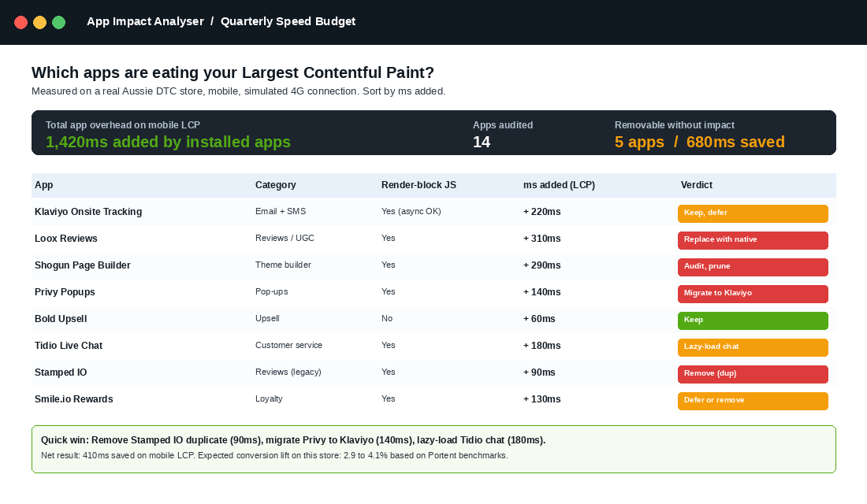Click the Removable without impact label
867x504 pixels.
coord(675,125)
